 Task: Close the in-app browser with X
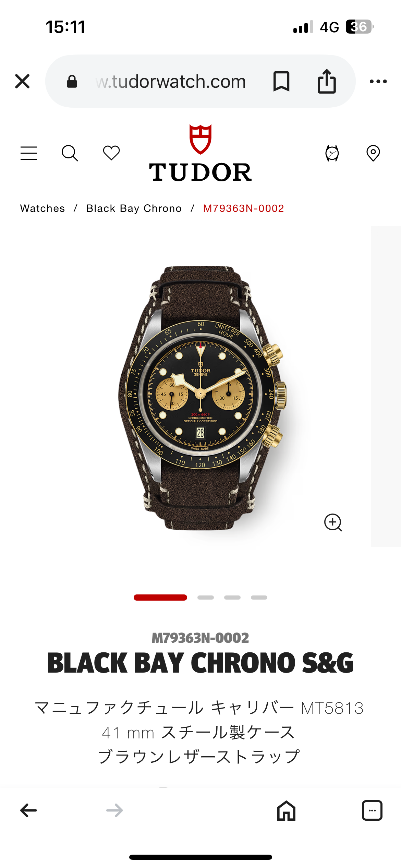[23, 81]
